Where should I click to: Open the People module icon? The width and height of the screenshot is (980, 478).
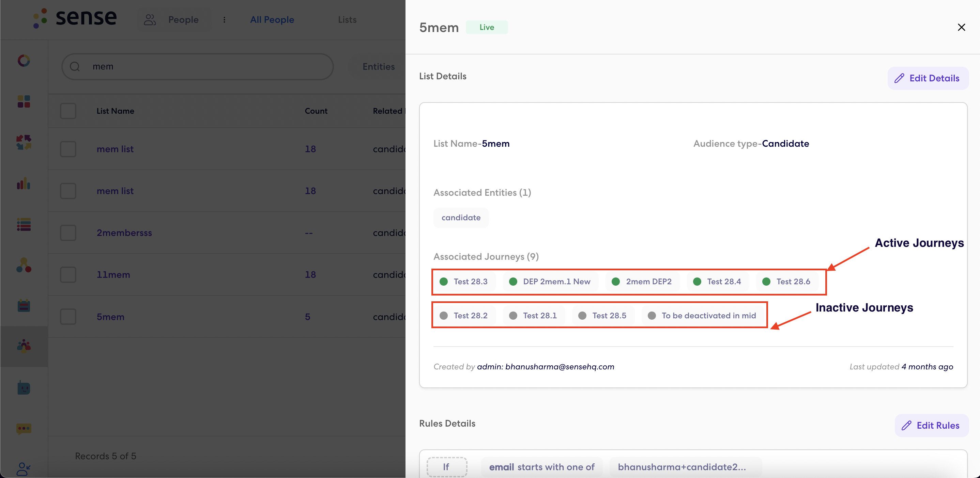[150, 20]
